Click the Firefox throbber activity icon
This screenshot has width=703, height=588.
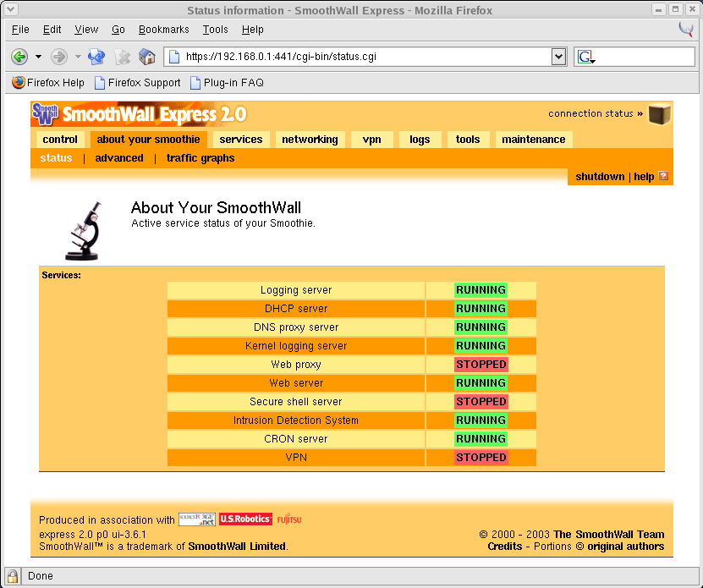click(686, 30)
